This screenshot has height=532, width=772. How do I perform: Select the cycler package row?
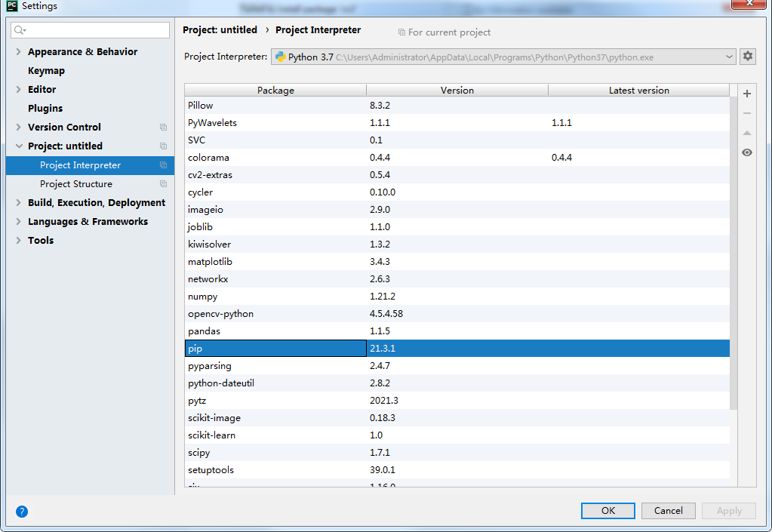click(457, 192)
